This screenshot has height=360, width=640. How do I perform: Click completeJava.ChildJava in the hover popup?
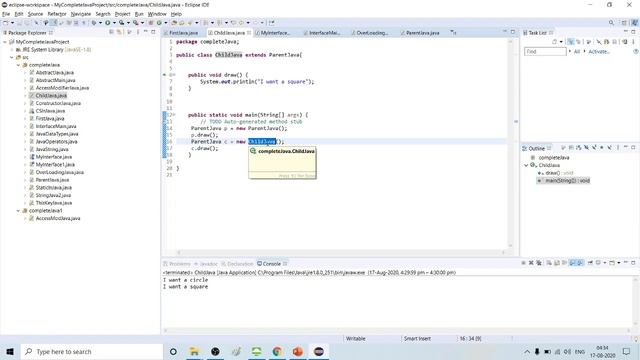286,151
